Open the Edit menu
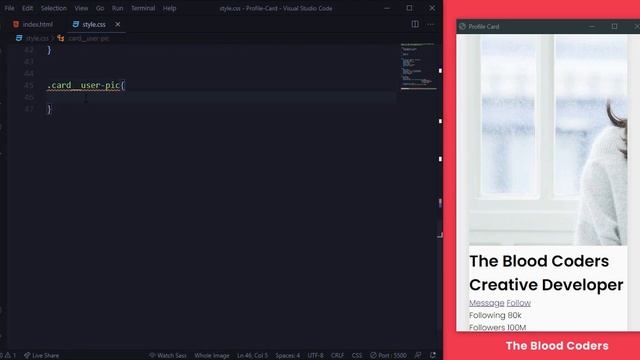Image resolution: width=640 pixels, height=360 pixels. (27, 8)
